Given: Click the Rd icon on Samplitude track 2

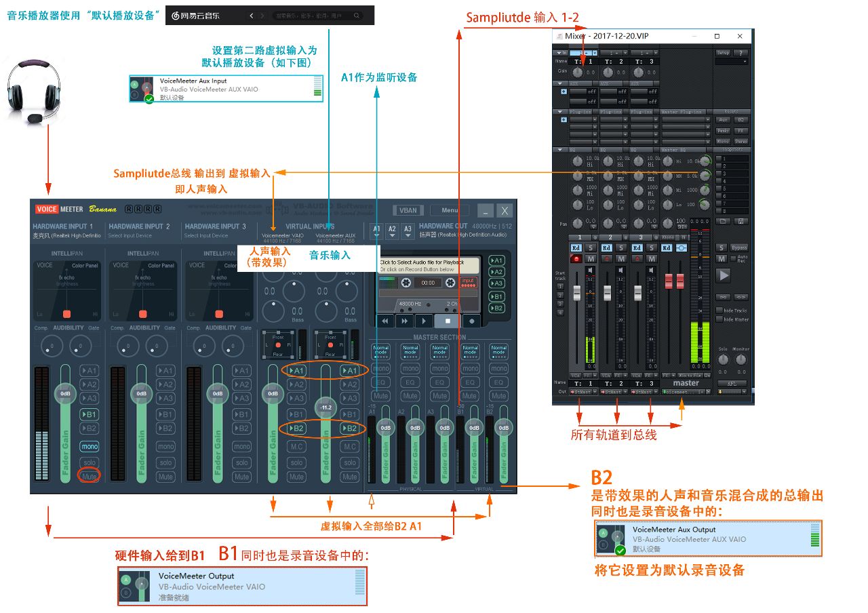Looking at the screenshot, I should click(607, 248).
